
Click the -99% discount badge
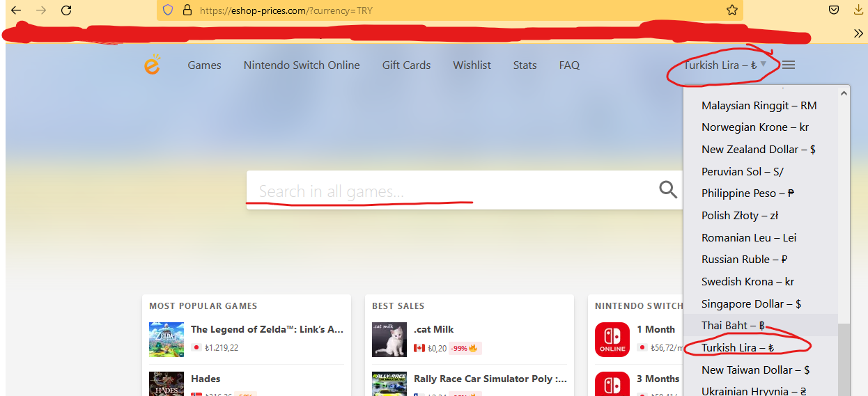[x=465, y=348]
